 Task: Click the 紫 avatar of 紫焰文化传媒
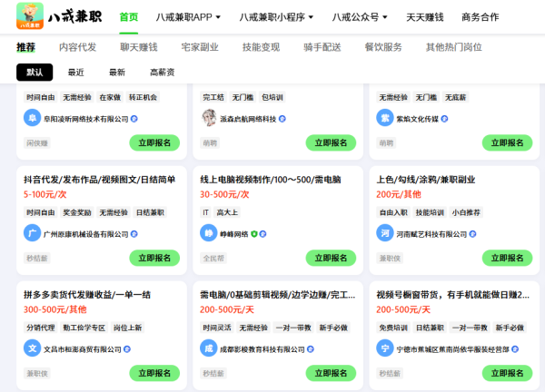(x=385, y=118)
